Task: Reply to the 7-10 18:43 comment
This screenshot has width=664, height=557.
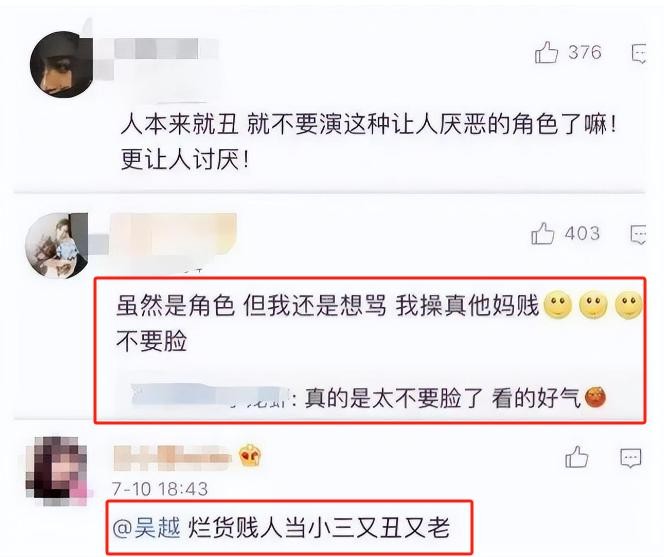Action: (631, 458)
